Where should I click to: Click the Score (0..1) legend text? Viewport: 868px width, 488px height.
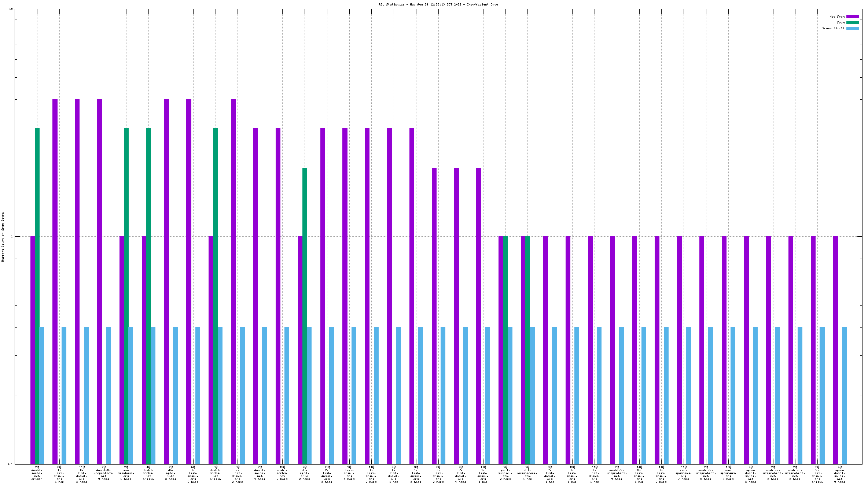click(x=833, y=28)
